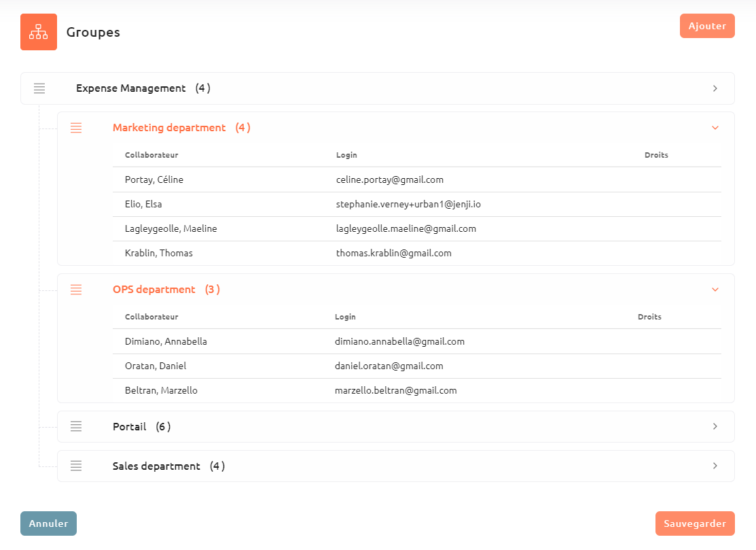Collapse the Marketing department chevron

[715, 128]
